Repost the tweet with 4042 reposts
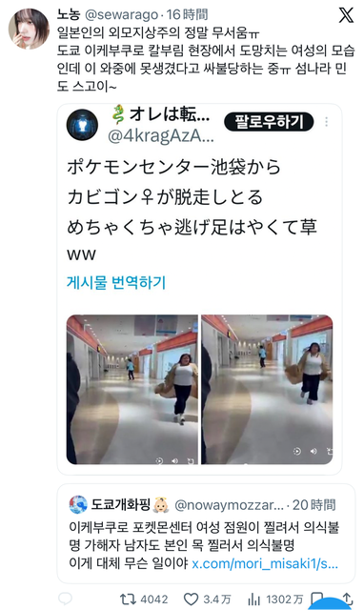The width and height of the screenshot is (364, 610). (128, 600)
